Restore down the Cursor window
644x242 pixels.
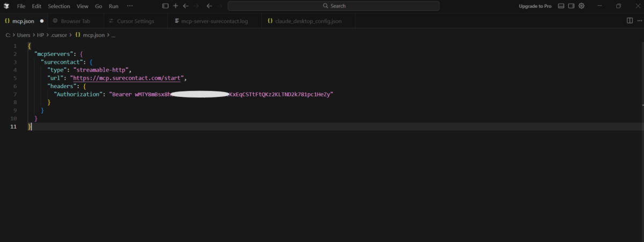tap(619, 6)
